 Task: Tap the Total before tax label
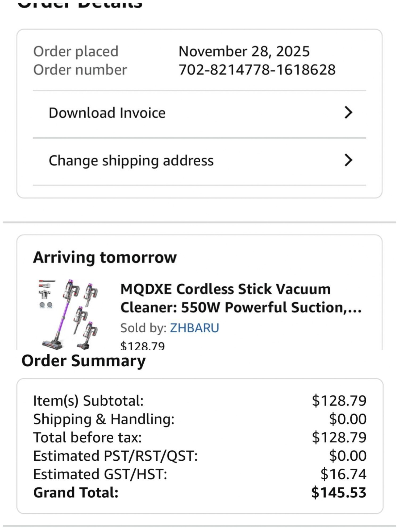tap(88, 438)
